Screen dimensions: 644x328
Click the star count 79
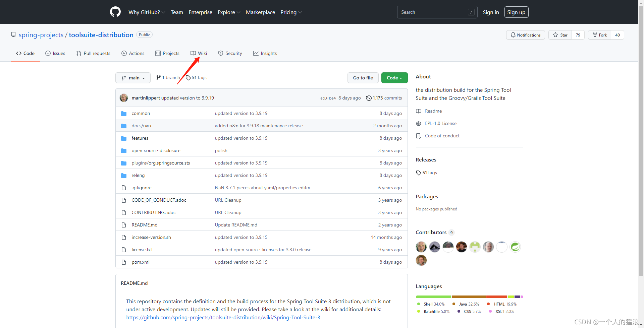pyautogui.click(x=578, y=35)
